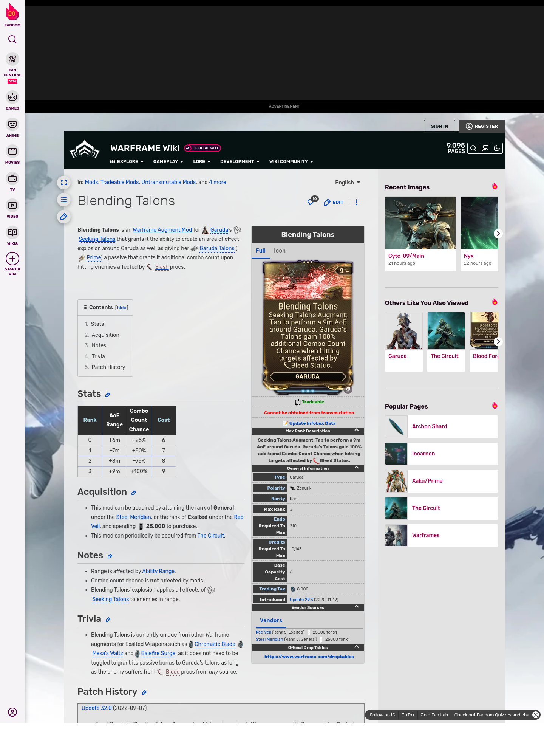544x756 pixels.
Task: Edit the Acquisition section via pencil icon
Action: tap(133, 493)
